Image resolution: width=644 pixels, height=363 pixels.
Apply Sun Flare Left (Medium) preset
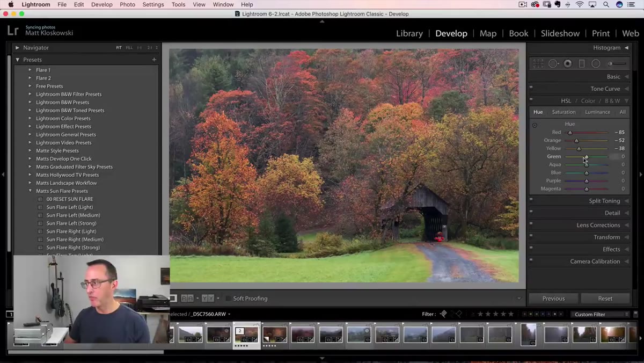pos(73,215)
